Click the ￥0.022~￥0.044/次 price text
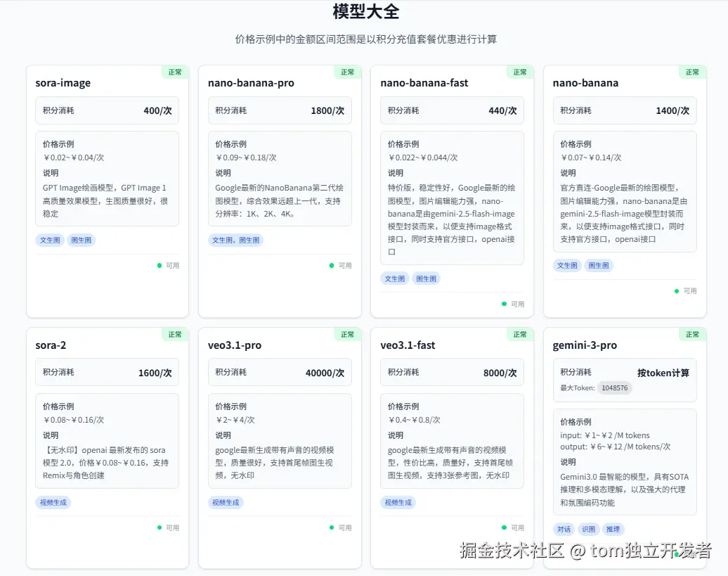Image resolution: width=728 pixels, height=576 pixels. [x=422, y=158]
